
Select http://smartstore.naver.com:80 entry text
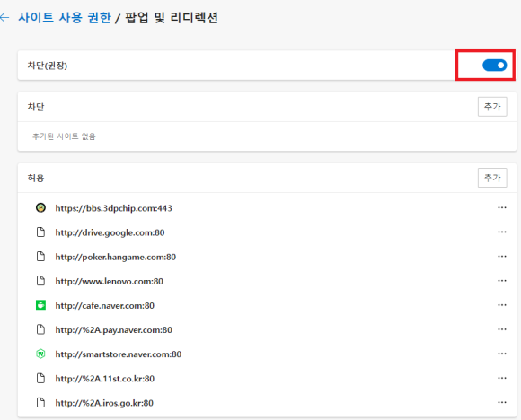(x=119, y=354)
